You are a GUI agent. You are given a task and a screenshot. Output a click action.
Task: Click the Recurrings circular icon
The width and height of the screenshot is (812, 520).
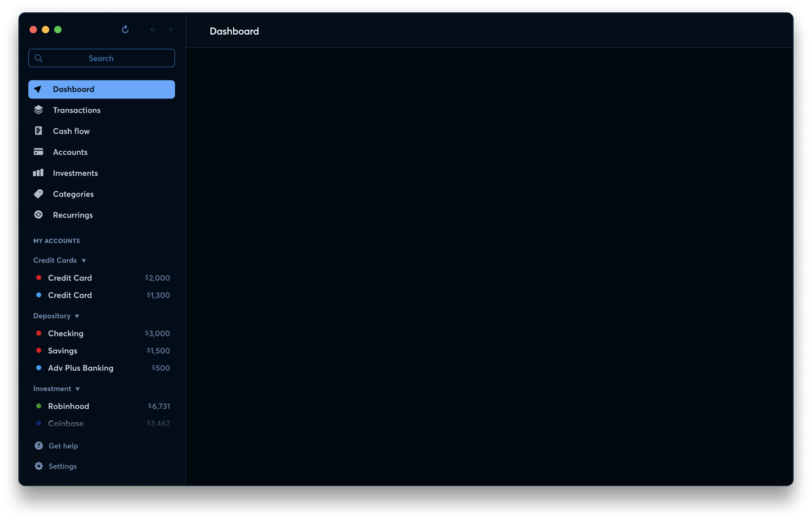coord(39,215)
